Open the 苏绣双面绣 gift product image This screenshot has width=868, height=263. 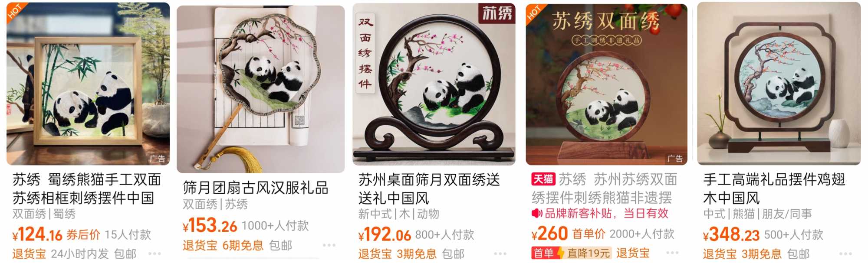(607, 84)
